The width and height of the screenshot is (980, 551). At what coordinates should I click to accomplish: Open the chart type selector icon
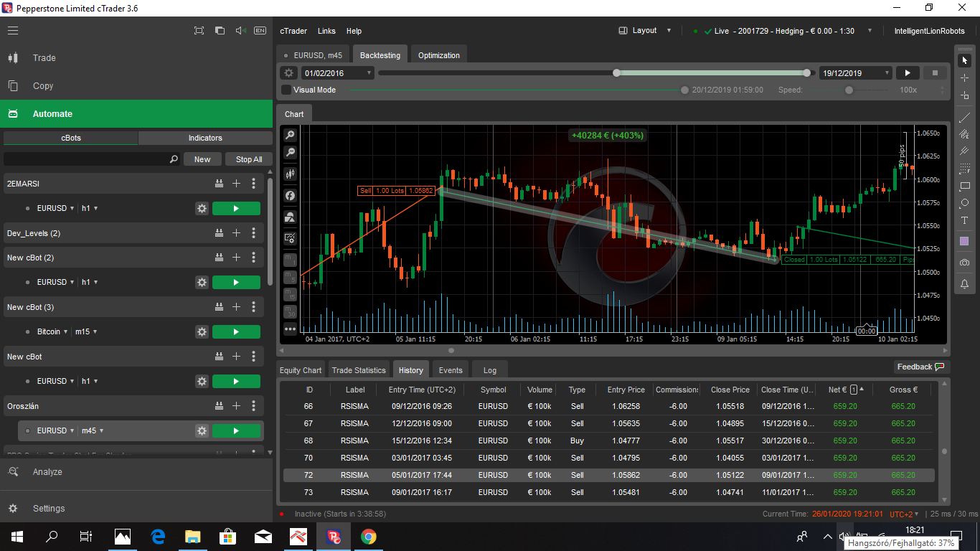tap(289, 174)
